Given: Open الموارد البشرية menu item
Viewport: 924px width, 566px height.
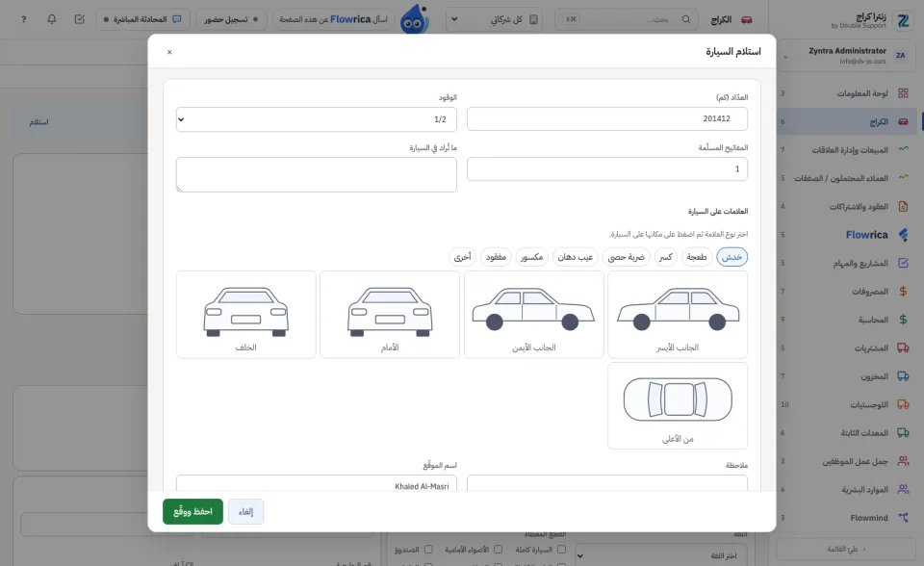Looking at the screenshot, I should tap(864, 489).
